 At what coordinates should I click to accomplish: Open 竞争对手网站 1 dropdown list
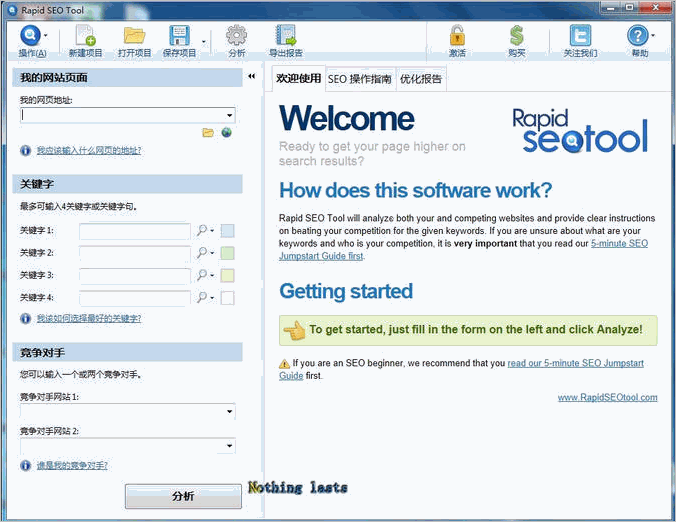click(229, 411)
